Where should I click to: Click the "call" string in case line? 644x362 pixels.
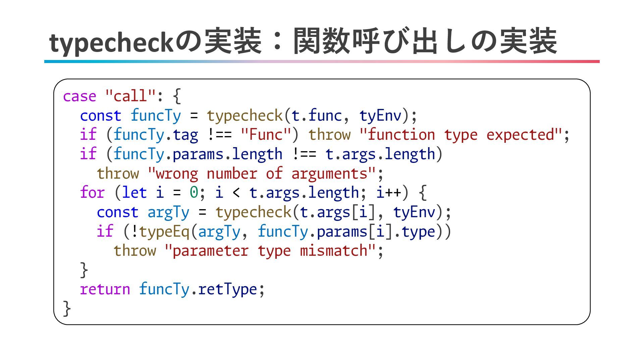130,96
